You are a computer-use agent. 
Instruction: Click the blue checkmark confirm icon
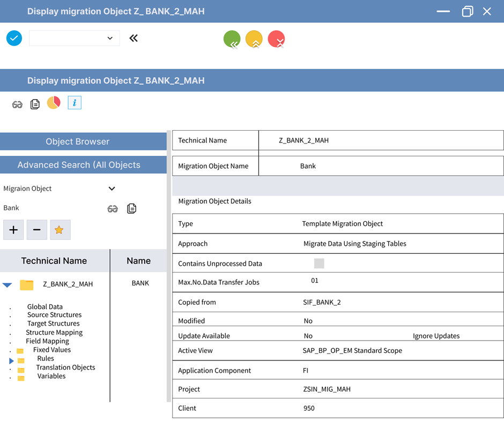[14, 38]
